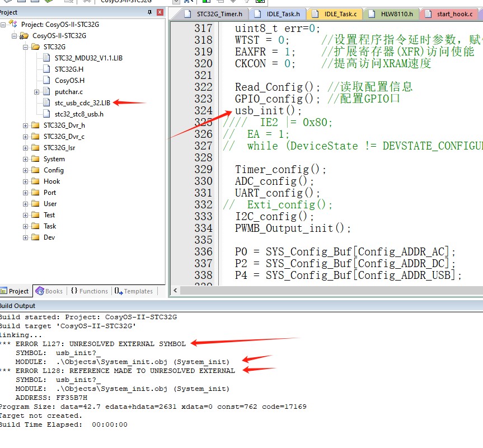Switch to the Project bottom tab

[x=15, y=291]
